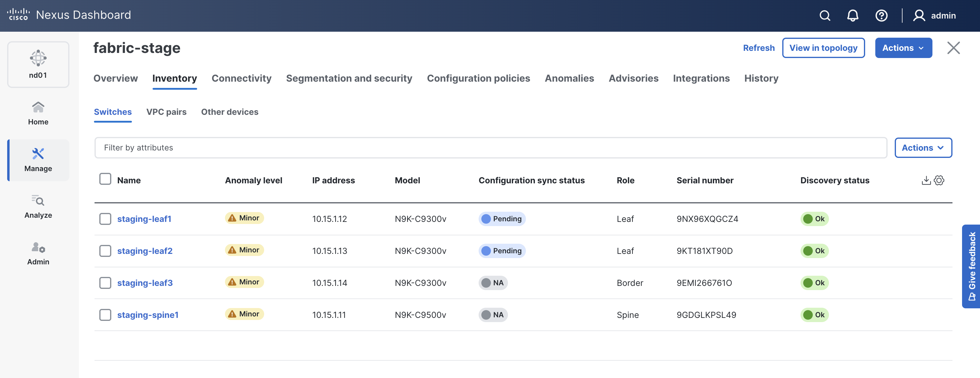Toggle the select-all checkbox in header
Screen dimensions: 980x378
click(x=105, y=179)
